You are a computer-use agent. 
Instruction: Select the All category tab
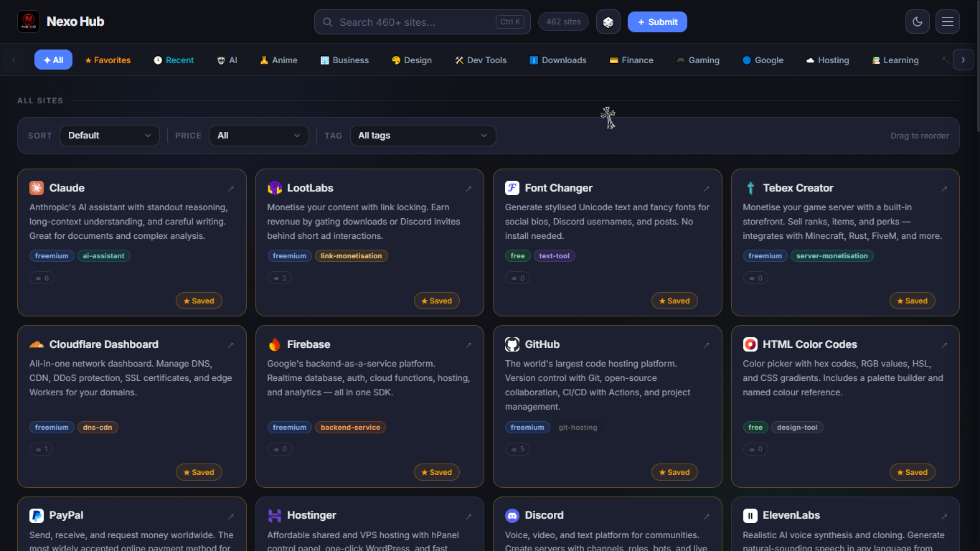click(53, 60)
